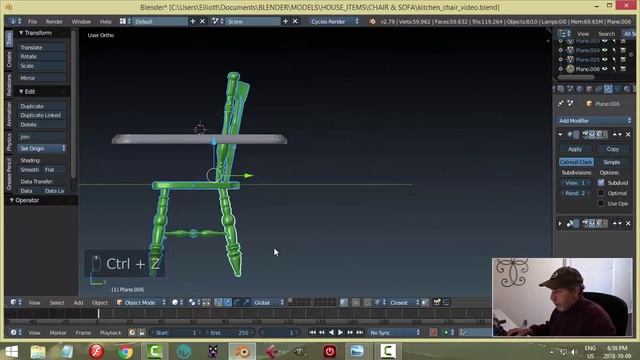Viewport: 640px width, 360px height.
Task: Open the Material properties tab (sphere icon)
Action: point(627,89)
